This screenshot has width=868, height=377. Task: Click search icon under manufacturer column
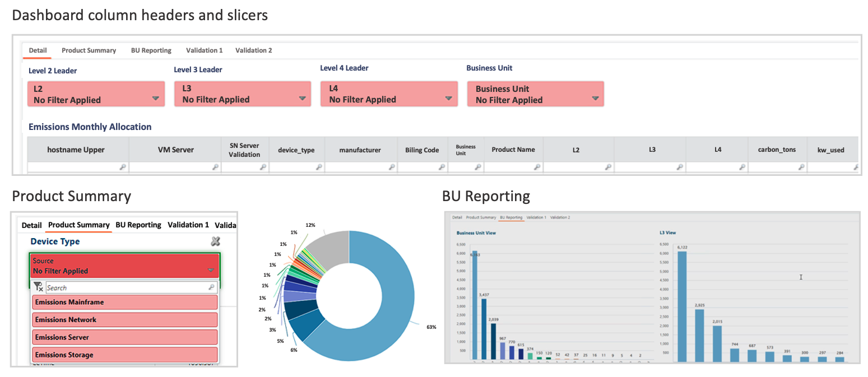[391, 167]
